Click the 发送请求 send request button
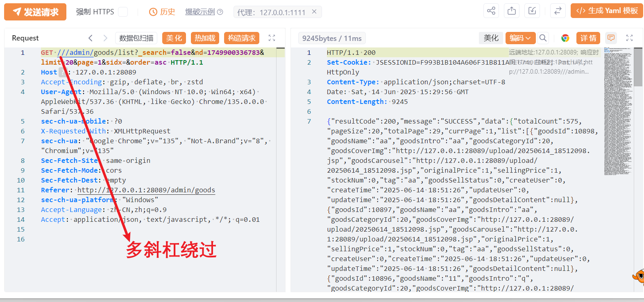 35,12
